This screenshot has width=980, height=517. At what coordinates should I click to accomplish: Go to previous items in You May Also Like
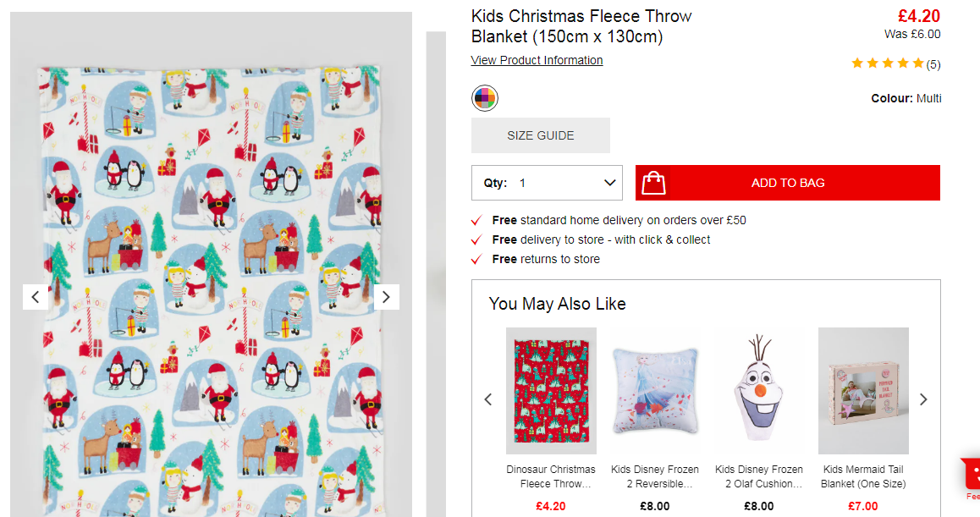[488, 399]
